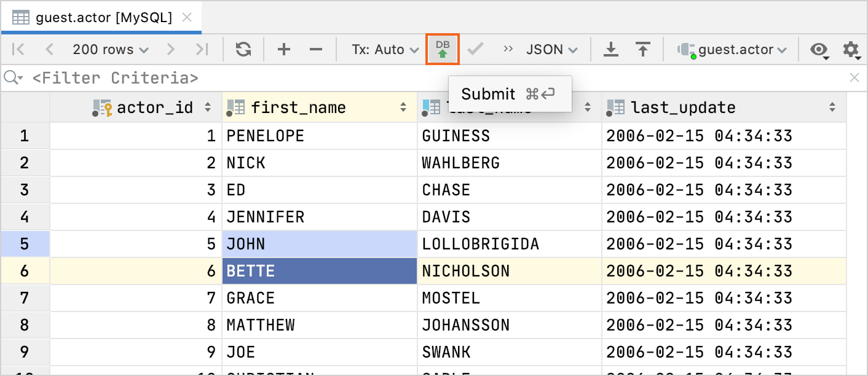Toggle sorting on the last_update column
This screenshot has height=376, width=868.
pyautogui.click(x=833, y=107)
